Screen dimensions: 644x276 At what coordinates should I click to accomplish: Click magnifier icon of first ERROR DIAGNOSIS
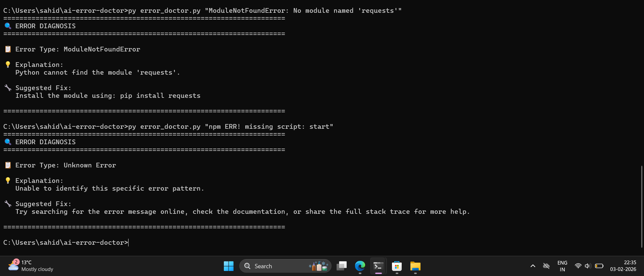point(8,26)
